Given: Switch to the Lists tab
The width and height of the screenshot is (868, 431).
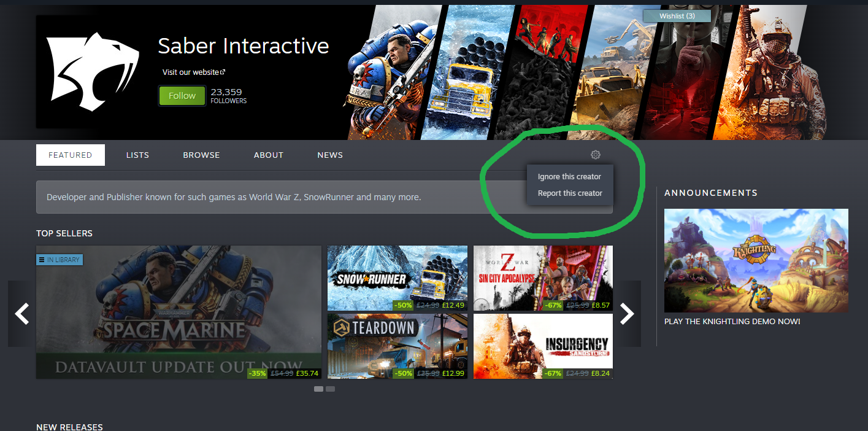Looking at the screenshot, I should 137,155.
